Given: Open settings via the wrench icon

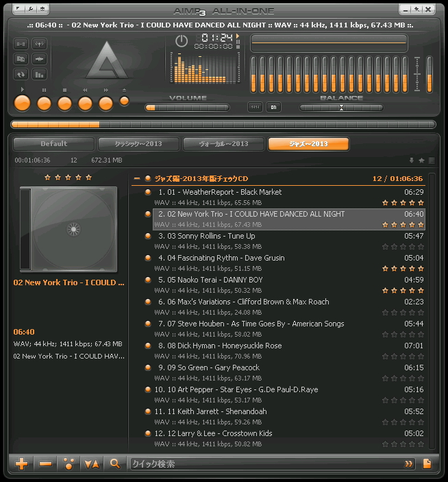Looking at the screenshot, I should coord(31,9).
